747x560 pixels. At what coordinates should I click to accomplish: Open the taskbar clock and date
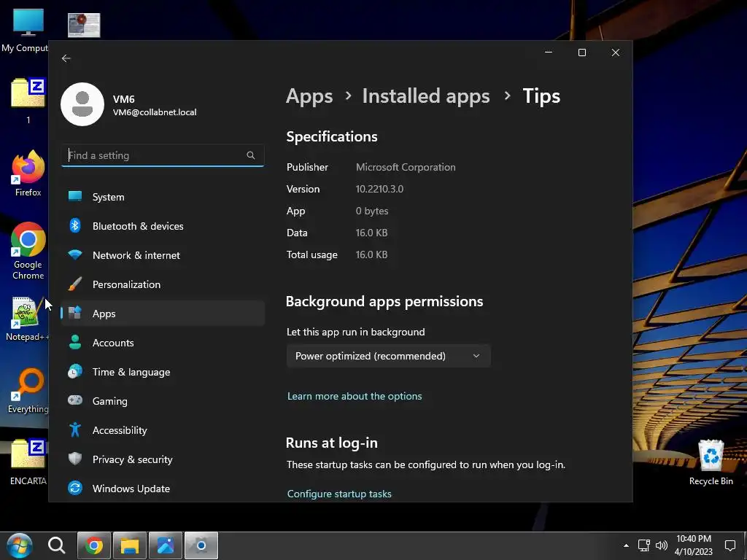point(694,545)
